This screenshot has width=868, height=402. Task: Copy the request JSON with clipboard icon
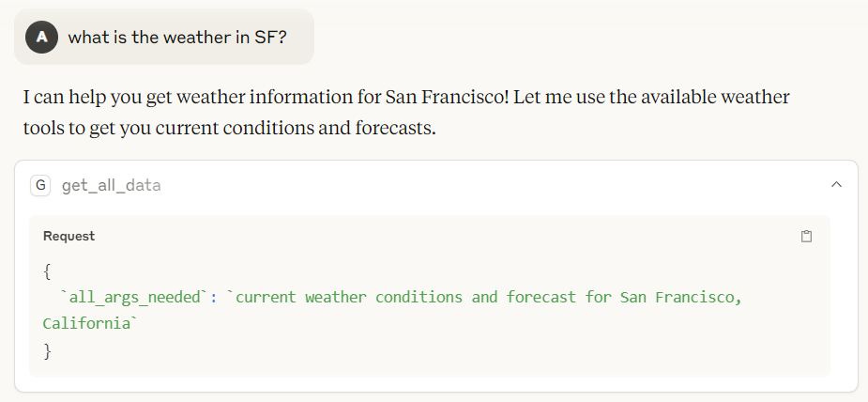pyautogui.click(x=807, y=237)
